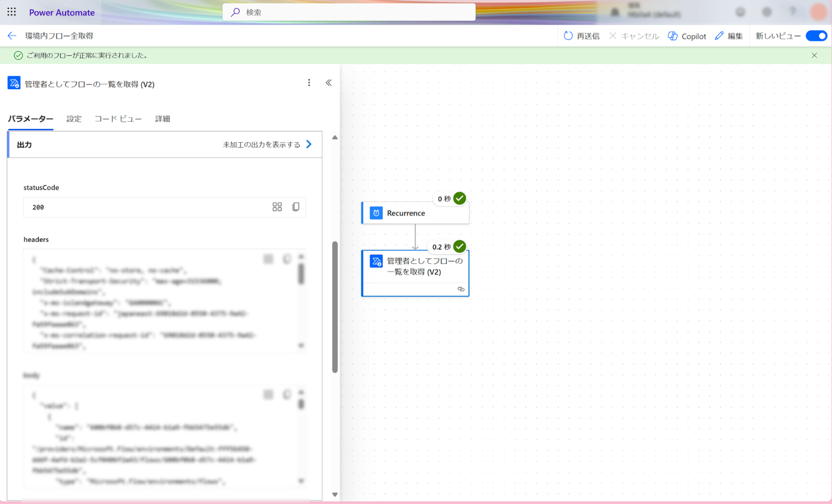Switch to the 設定 tab
This screenshot has width=832, height=504.
[x=74, y=118]
